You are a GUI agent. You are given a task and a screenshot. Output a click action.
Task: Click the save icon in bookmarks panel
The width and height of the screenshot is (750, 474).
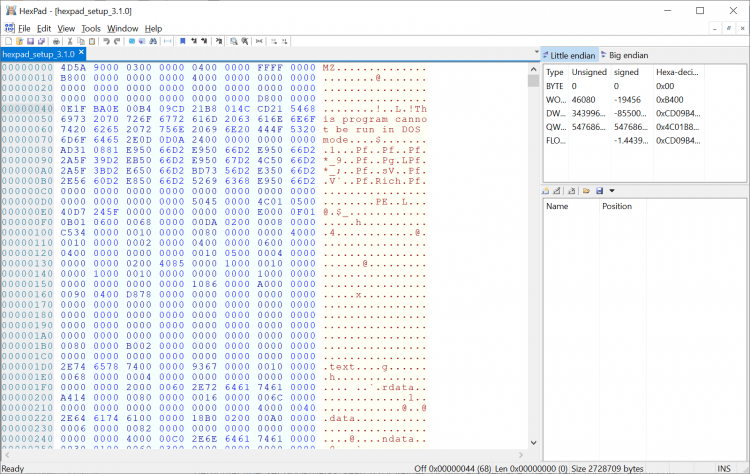(x=599, y=190)
